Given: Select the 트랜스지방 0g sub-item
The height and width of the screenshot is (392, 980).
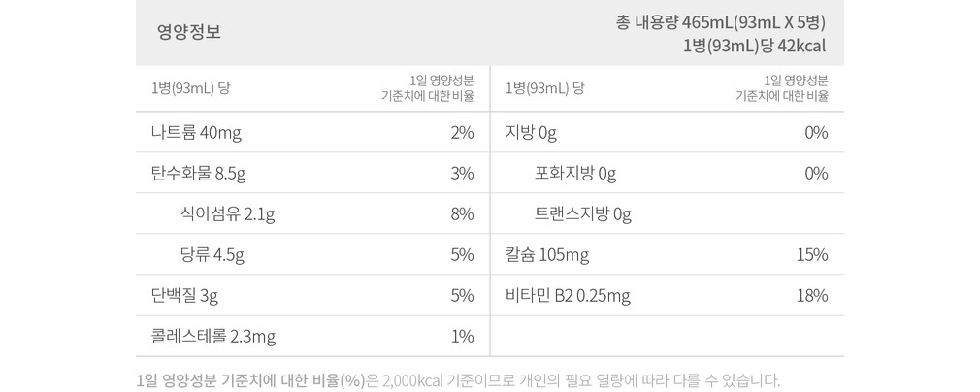Looking at the screenshot, I should click(583, 214).
